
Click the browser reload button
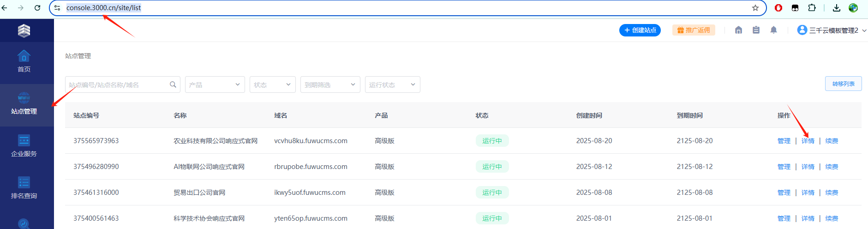coord(37,8)
